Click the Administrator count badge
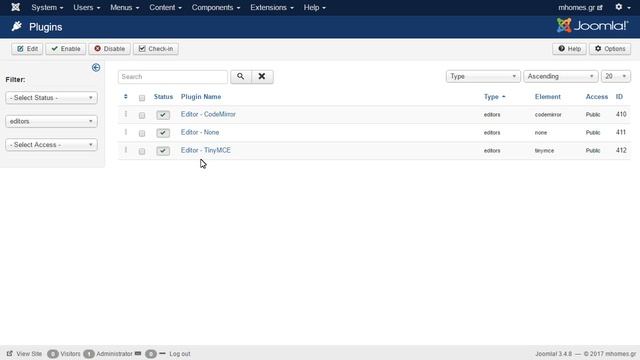This screenshot has width=640, height=360. point(89,354)
